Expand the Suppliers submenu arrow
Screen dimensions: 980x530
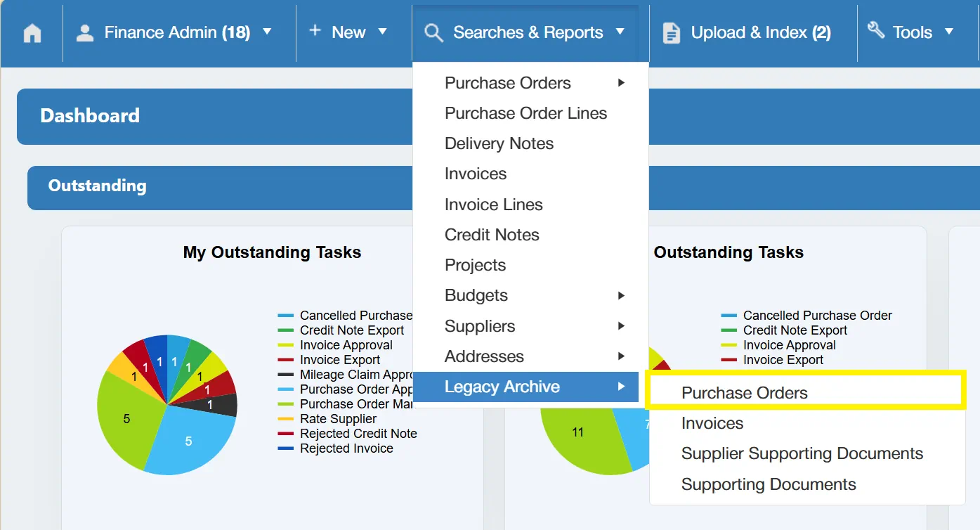click(621, 326)
